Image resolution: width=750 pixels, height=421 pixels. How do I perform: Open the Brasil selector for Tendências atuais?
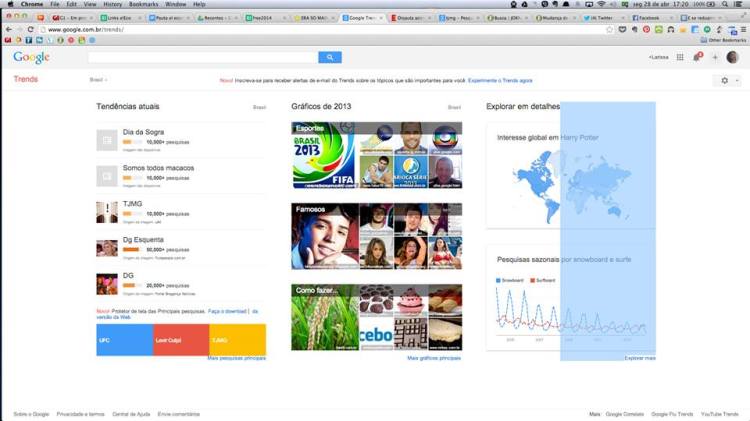[x=259, y=107]
